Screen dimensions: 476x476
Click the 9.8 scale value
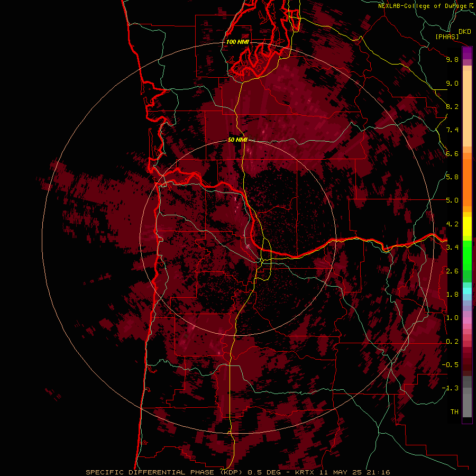click(452, 59)
